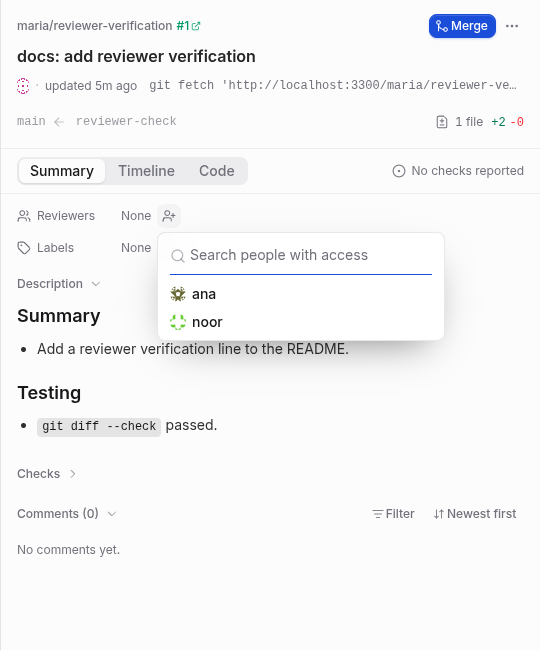Click the Search people with access field
Image resolution: width=540 pixels, height=650 pixels.
pyautogui.click(x=301, y=255)
